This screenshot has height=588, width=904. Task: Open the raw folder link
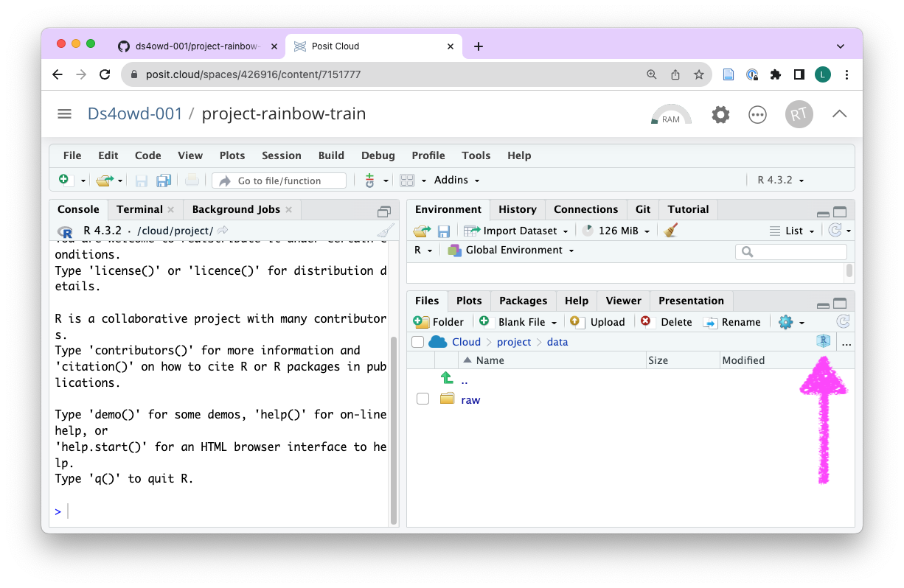(470, 399)
